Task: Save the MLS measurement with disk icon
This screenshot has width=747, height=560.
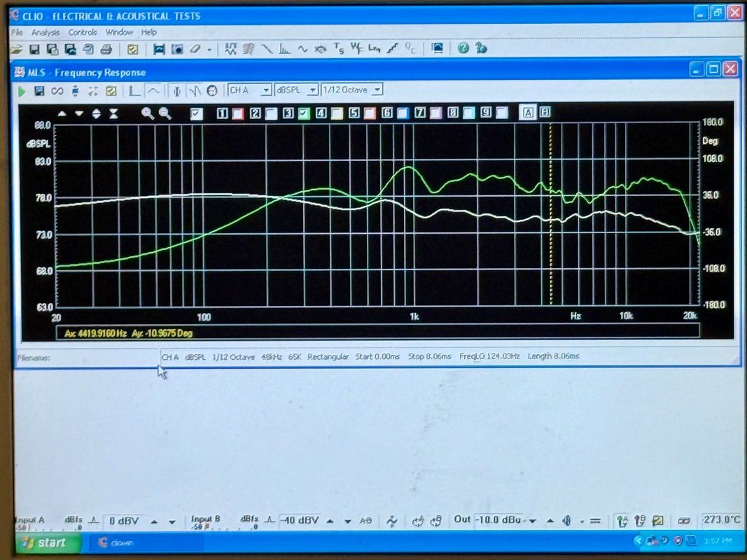Action: 39,90
